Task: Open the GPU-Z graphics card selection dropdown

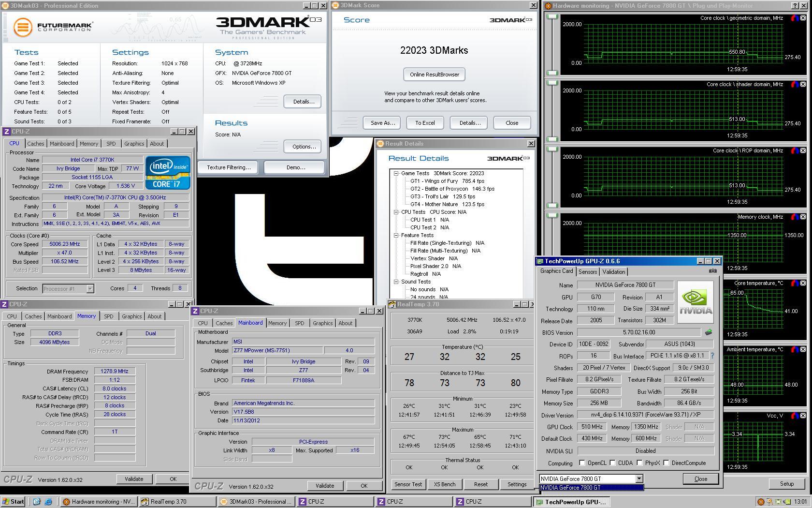Action: (639, 478)
